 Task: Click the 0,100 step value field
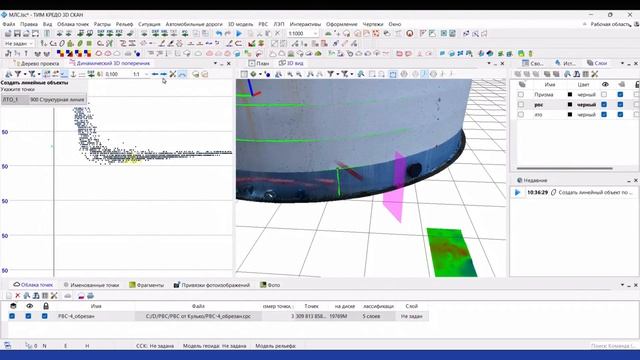[116, 74]
